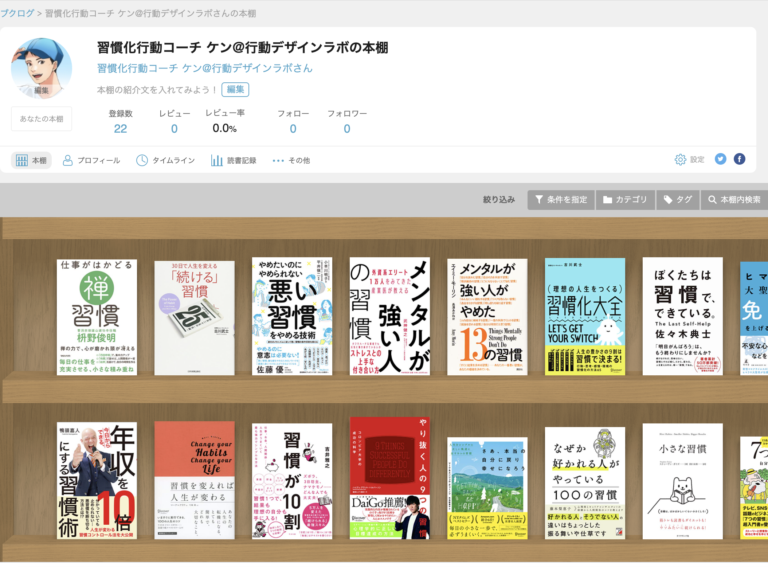Click the magnifier icon on 本棚内検索
This screenshot has height=567, width=768.
pyautogui.click(x=712, y=200)
